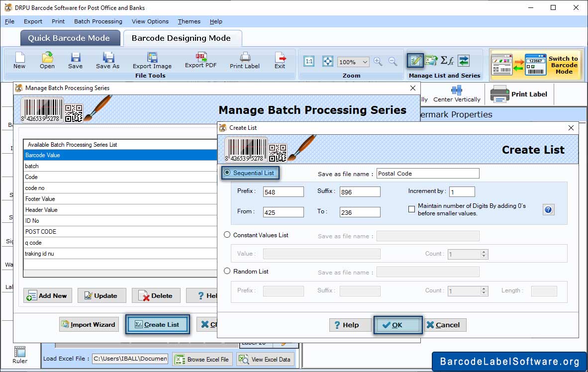588x372 pixels.
Task: Click the Export PDF icon
Action: point(200,60)
